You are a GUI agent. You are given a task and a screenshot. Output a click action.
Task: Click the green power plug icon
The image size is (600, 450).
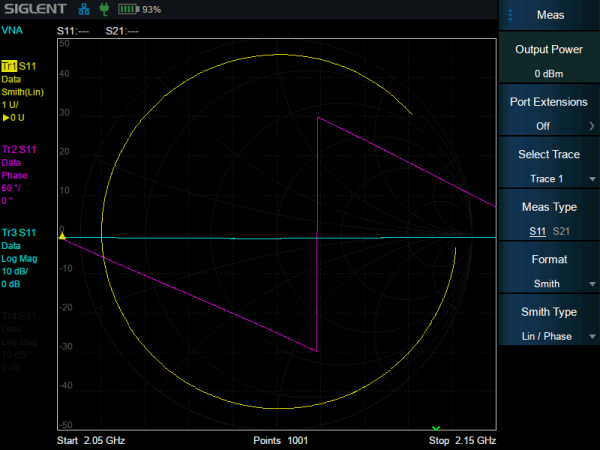click(102, 9)
